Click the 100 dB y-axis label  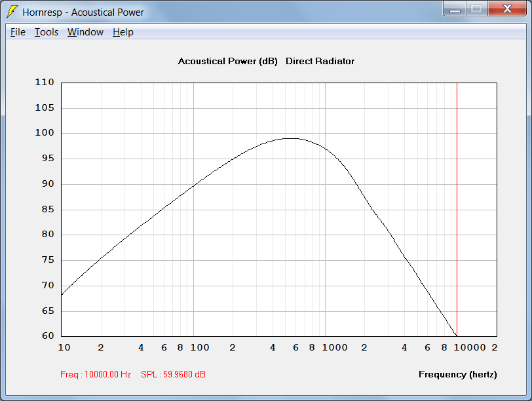45,132
